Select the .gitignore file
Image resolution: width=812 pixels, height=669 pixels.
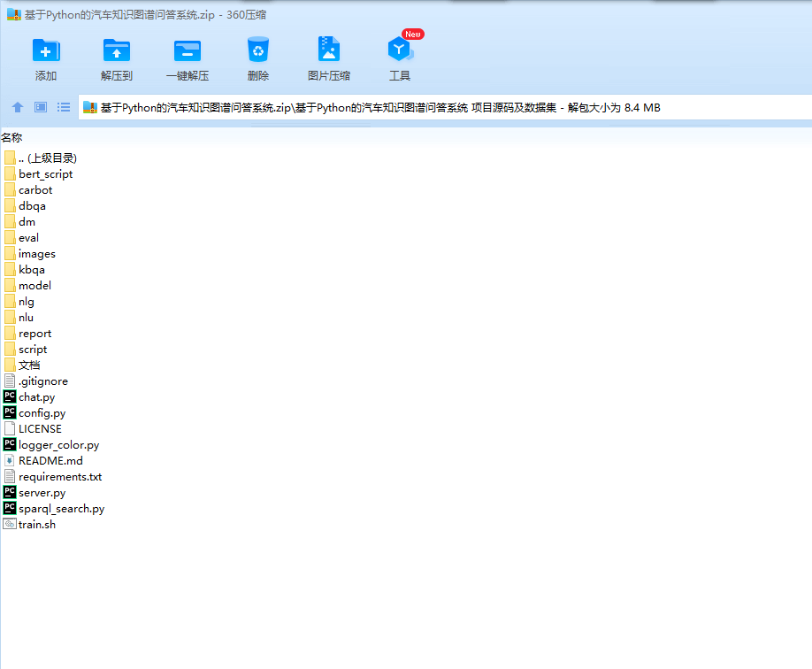tap(36, 381)
